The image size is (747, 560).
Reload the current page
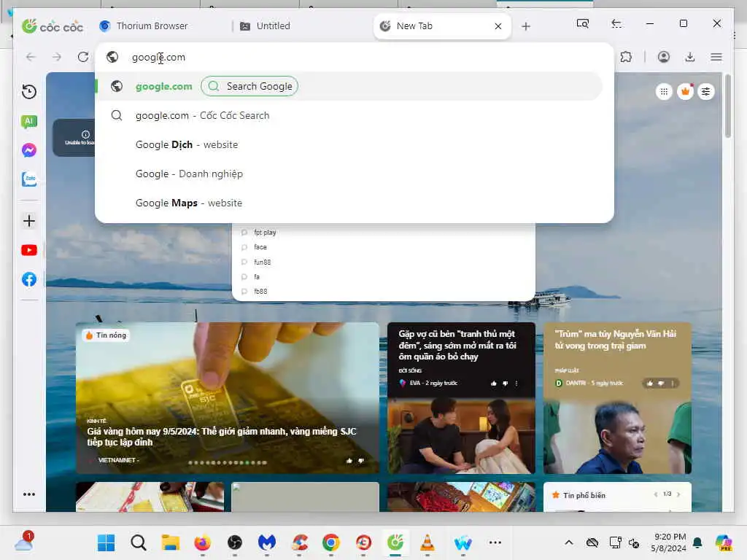pos(83,57)
